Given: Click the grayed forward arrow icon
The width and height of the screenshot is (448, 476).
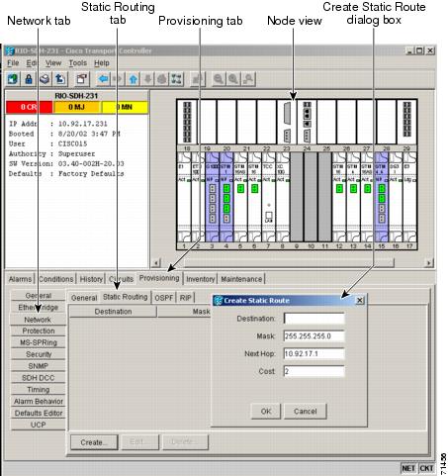Looking at the screenshot, I should coord(118,79).
